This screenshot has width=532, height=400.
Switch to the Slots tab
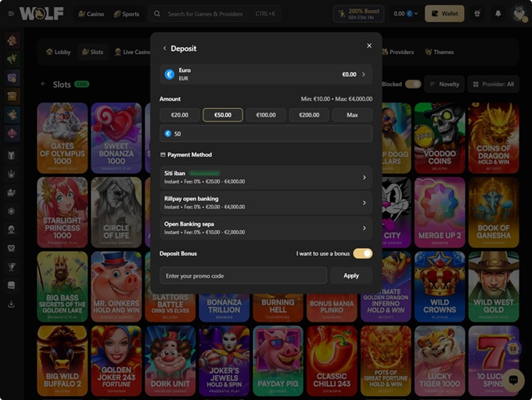(x=92, y=52)
